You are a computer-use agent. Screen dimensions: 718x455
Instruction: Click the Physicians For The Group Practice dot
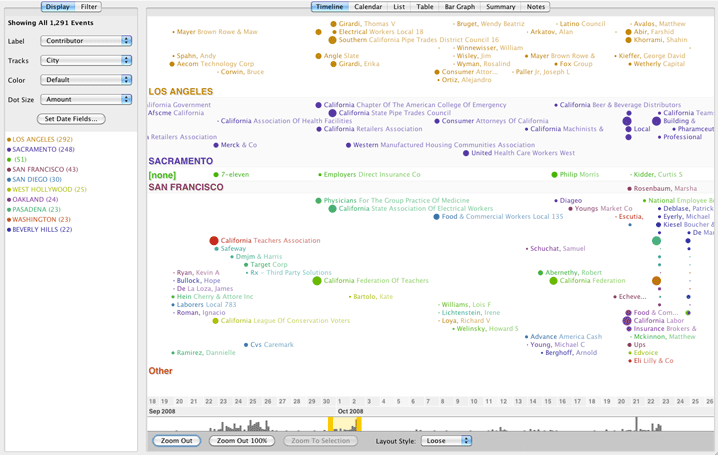[x=318, y=200]
